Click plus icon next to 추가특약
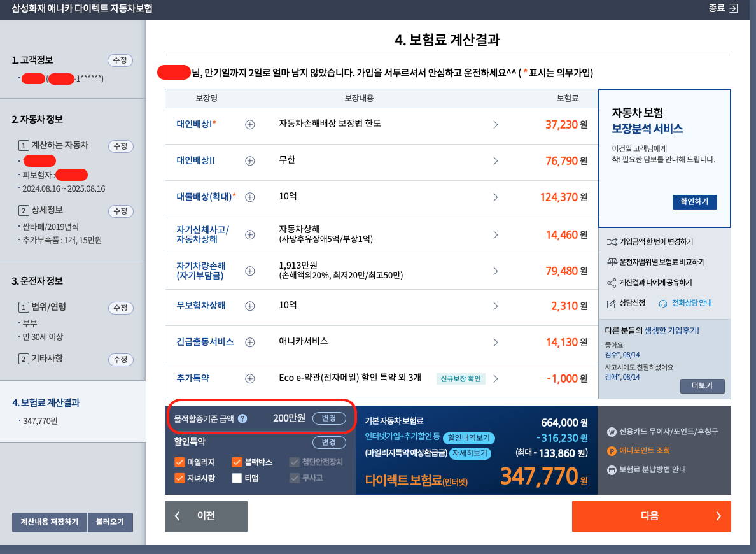This screenshot has height=554, width=756. [x=249, y=378]
